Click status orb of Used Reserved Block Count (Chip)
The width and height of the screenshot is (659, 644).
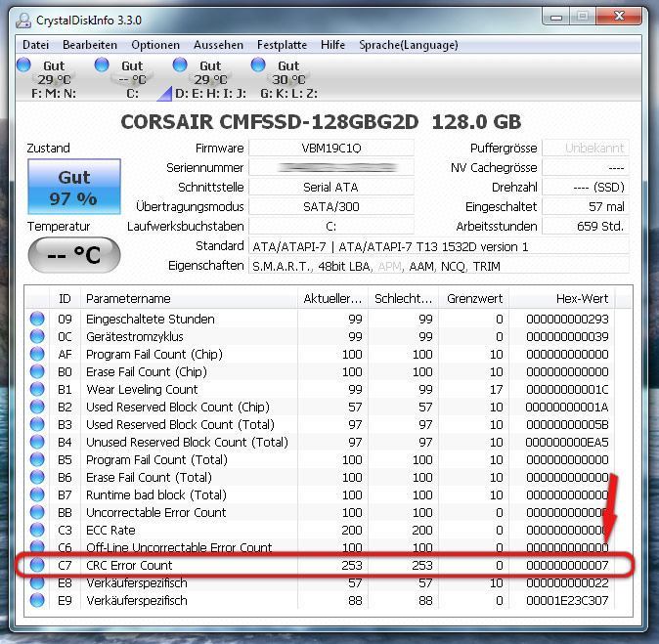[x=37, y=408]
